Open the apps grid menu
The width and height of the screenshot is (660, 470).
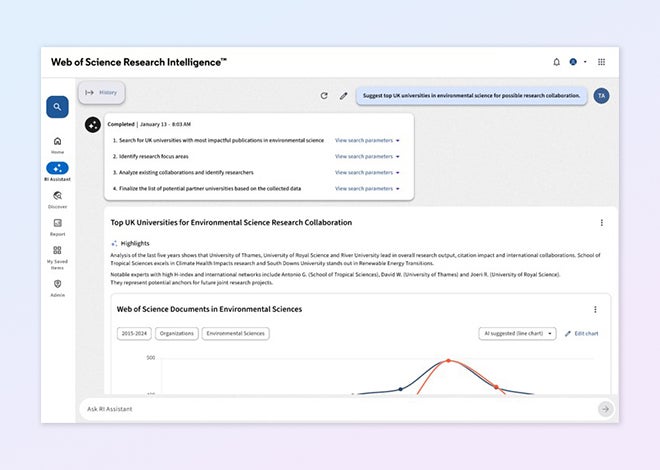tap(601, 62)
